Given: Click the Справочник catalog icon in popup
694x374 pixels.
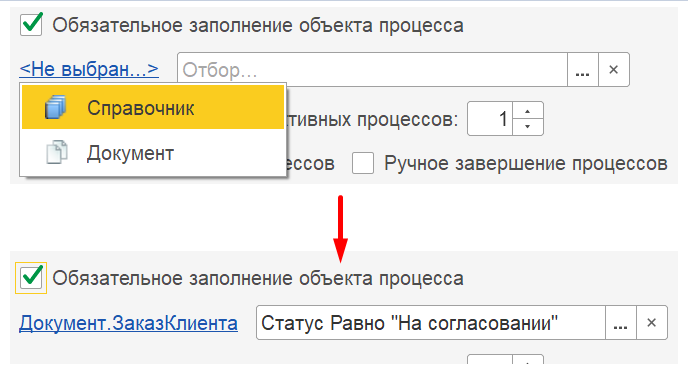Looking at the screenshot, I should [55, 108].
